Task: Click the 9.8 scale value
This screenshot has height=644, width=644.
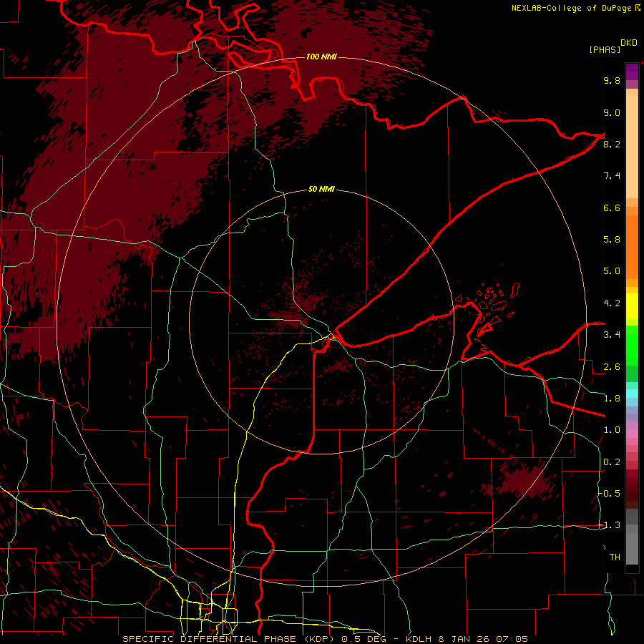Action: (x=612, y=80)
